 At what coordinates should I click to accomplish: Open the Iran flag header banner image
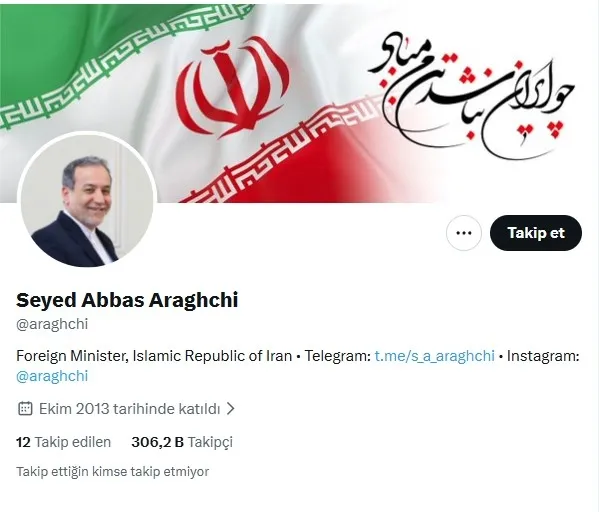pyautogui.click(x=300, y=103)
